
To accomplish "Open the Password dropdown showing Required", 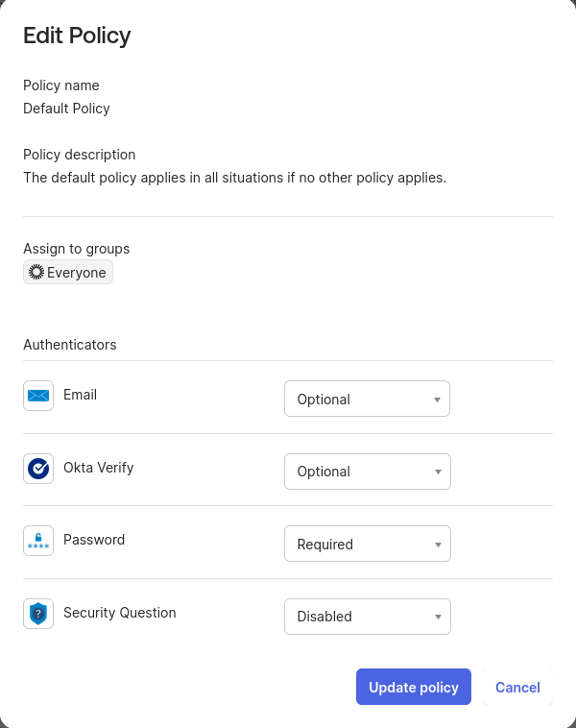I will tap(368, 544).
